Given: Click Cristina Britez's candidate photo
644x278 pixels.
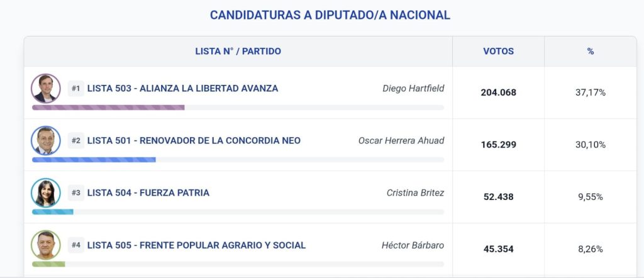Looking at the screenshot, I should pos(45,193).
